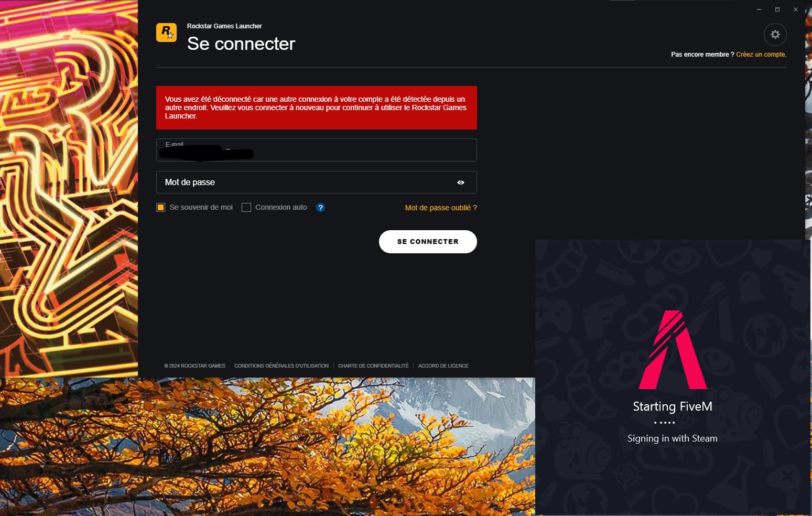This screenshot has height=516, width=812.
Task: Focus the E-mail input field
Action: [317, 150]
